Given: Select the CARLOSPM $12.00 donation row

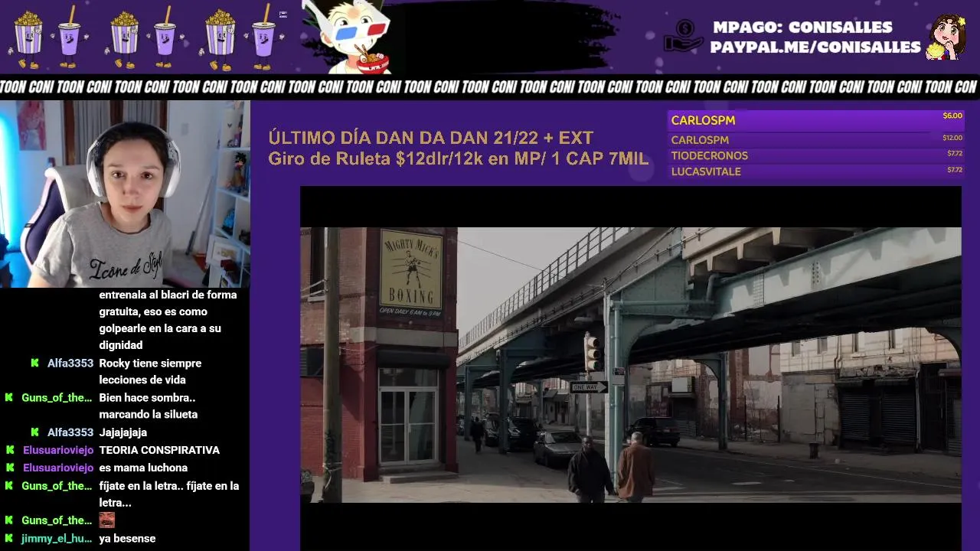Looking at the screenshot, I should [x=816, y=140].
